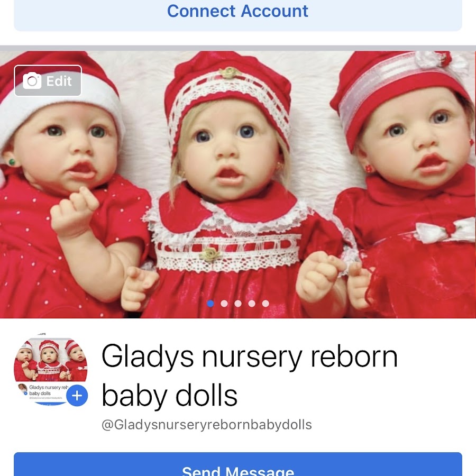Jump to the second cover photo dot
This screenshot has height=476, width=476.
pos(224,303)
